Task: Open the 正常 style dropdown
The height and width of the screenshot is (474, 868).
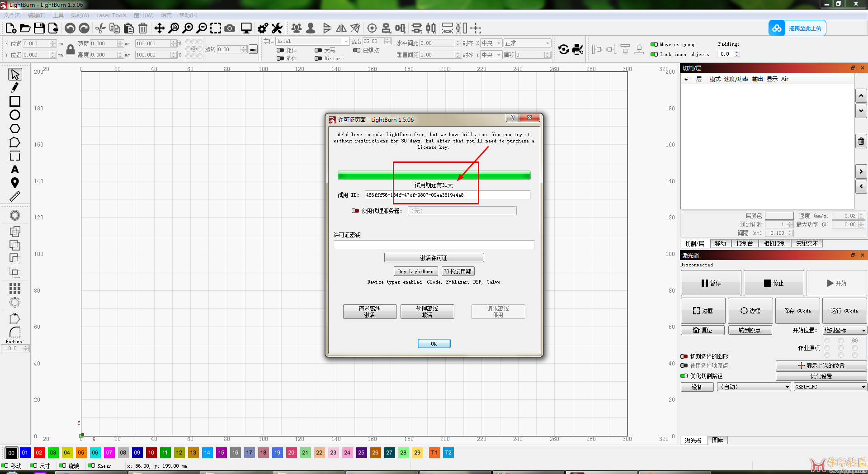Action: [x=528, y=43]
